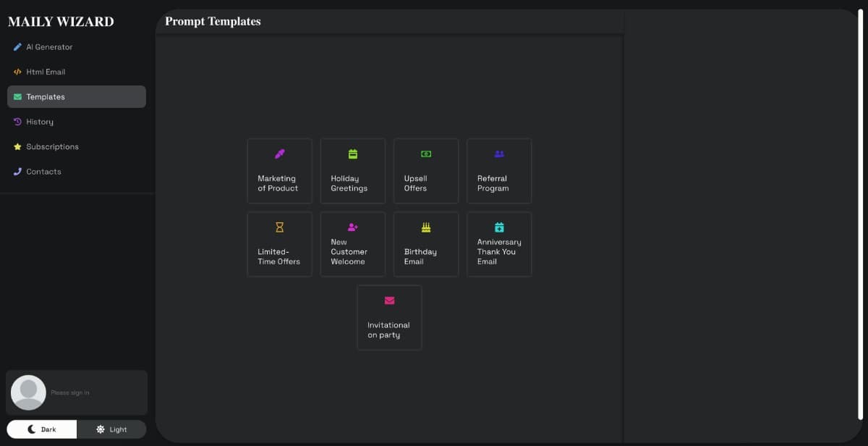
Task: Pick the New Customer Welcome template
Action: click(x=353, y=244)
